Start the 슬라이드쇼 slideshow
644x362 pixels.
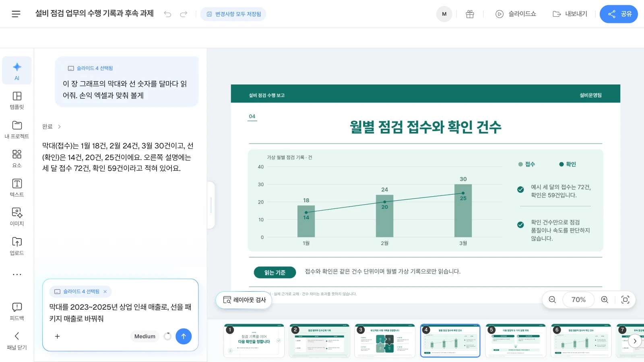tap(516, 14)
